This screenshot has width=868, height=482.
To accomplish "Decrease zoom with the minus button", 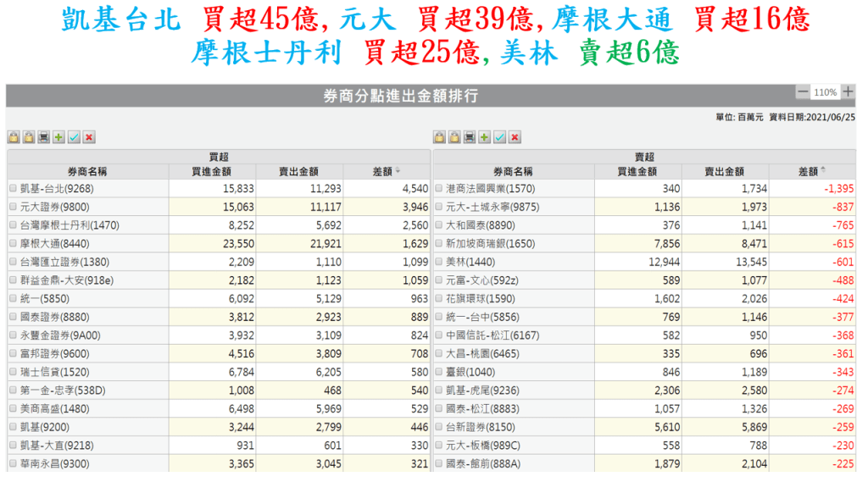I will pos(802,91).
